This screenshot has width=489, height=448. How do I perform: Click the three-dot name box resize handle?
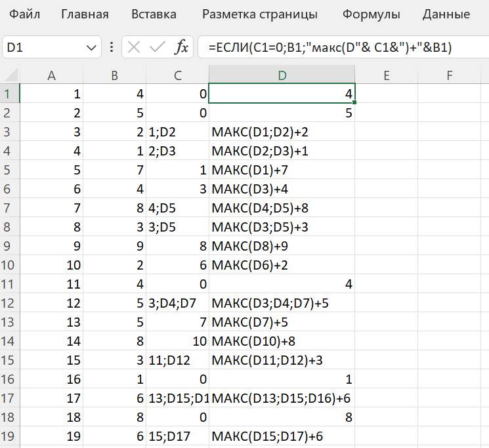click(111, 48)
